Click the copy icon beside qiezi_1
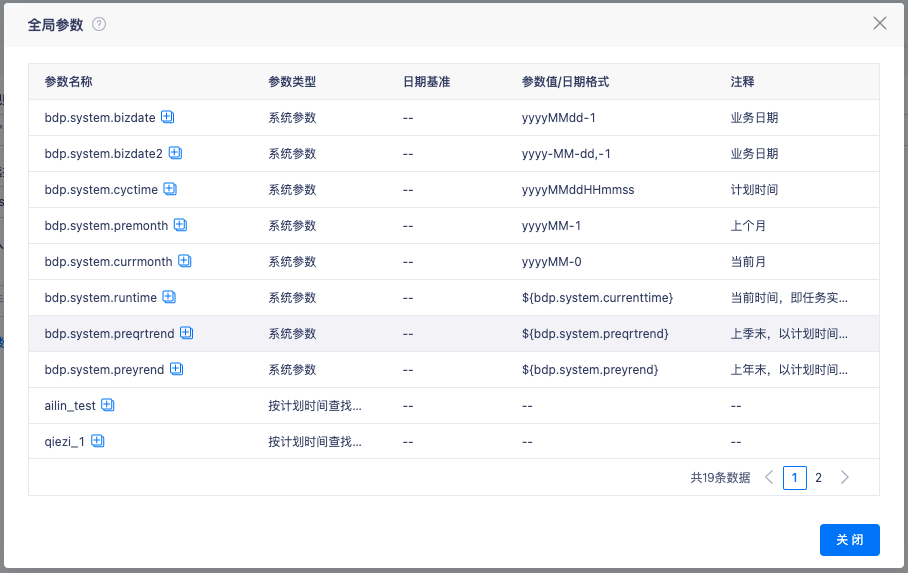 tap(98, 441)
